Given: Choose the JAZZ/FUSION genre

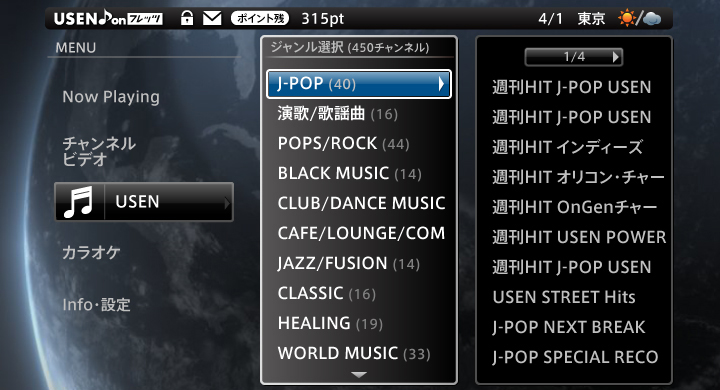Looking at the screenshot, I should (x=349, y=264).
